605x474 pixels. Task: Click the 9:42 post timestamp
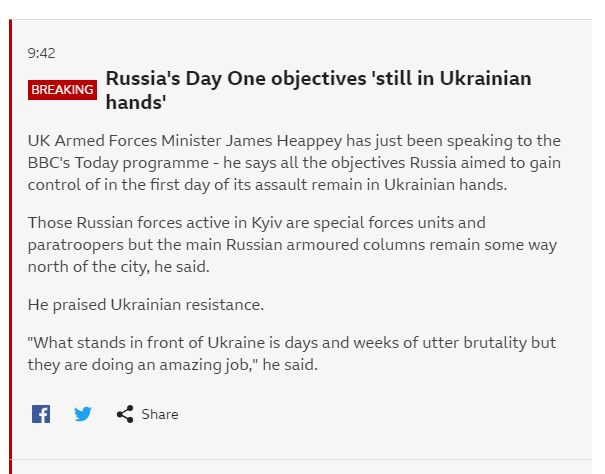(x=41, y=53)
